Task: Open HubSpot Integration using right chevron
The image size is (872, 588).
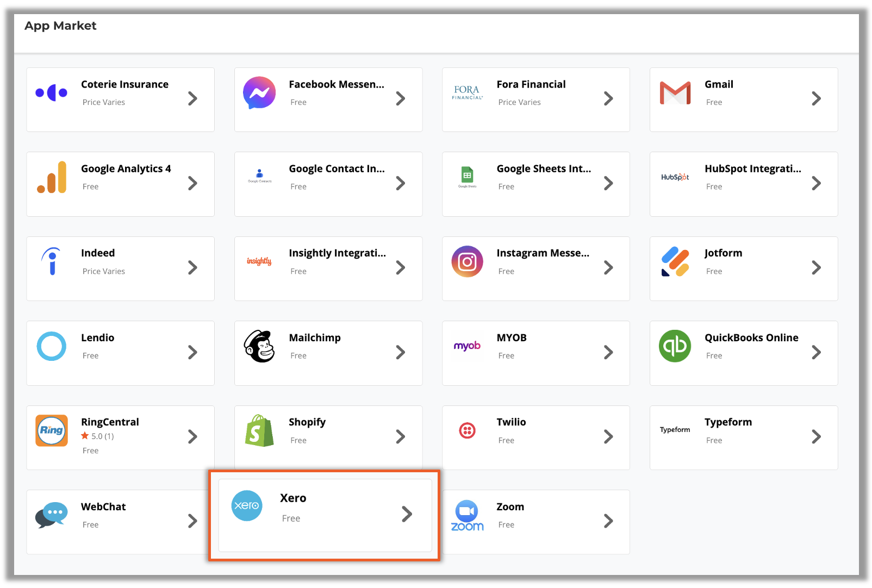Action: (816, 183)
